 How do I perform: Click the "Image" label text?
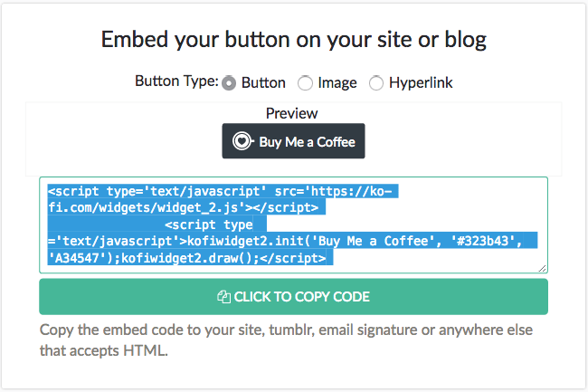(x=337, y=83)
